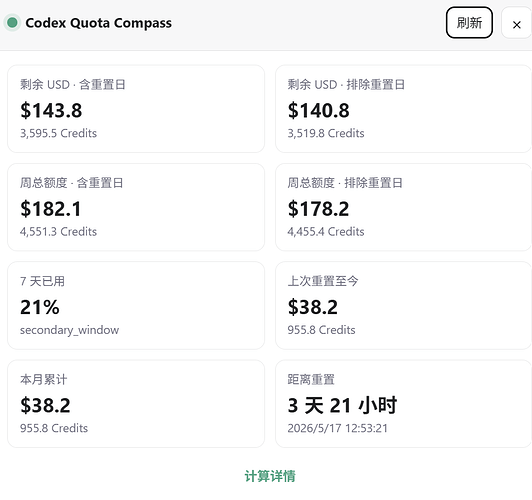
Task: Click the $143.8 remaining amount
Action: pyautogui.click(x=51, y=110)
